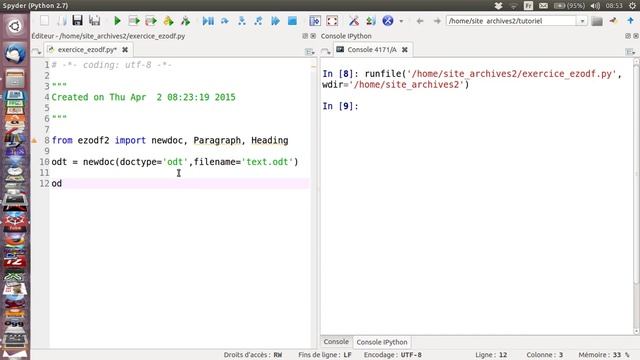Switch to the bottom Console tab
This screenshot has width=640, height=360.
336,342
